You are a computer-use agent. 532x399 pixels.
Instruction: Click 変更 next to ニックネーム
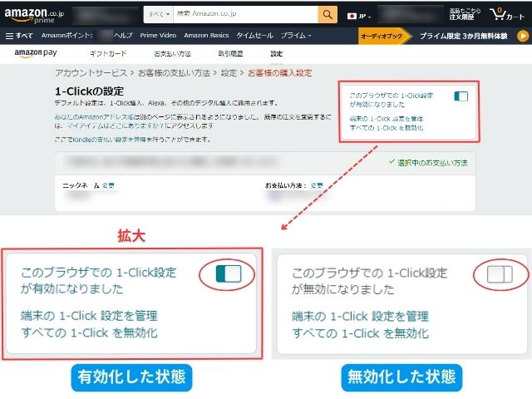click(108, 185)
